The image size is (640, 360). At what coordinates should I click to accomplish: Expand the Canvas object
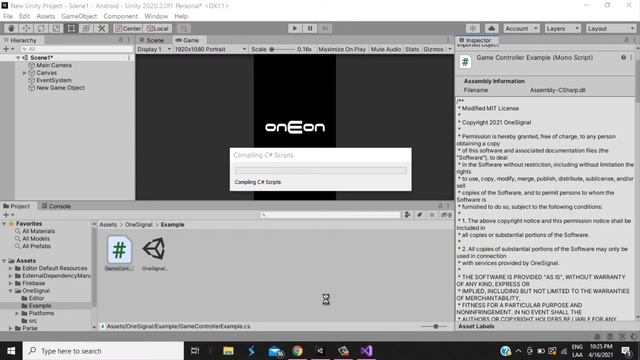pyautogui.click(x=24, y=73)
